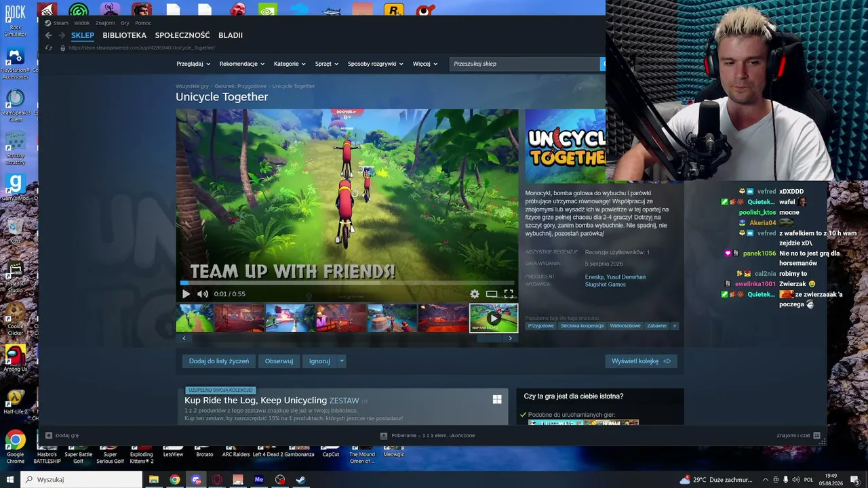Open the notification center icon
The height and width of the screenshot is (488, 868).
point(854,480)
